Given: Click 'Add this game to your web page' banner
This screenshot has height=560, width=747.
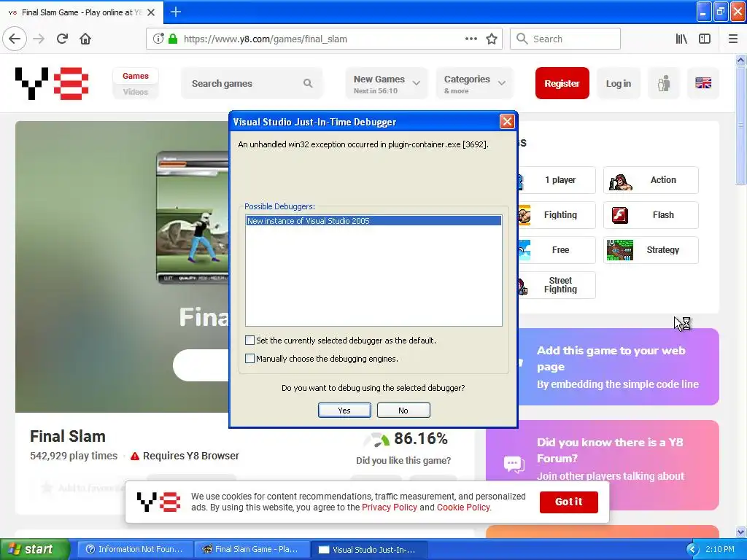Looking at the screenshot, I should (618, 367).
